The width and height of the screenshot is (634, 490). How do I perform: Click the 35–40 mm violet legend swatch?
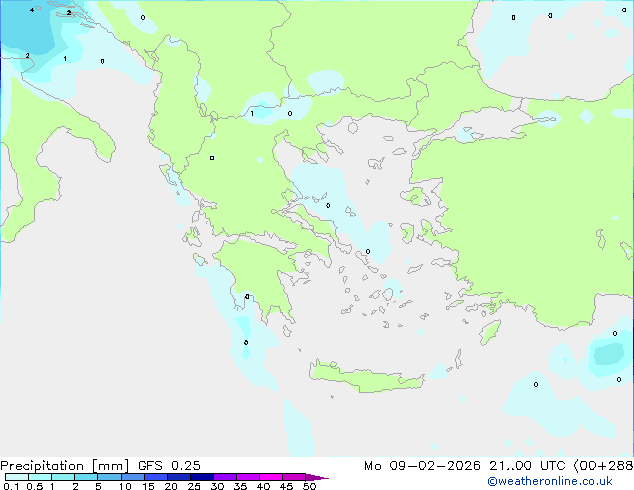pos(248,477)
